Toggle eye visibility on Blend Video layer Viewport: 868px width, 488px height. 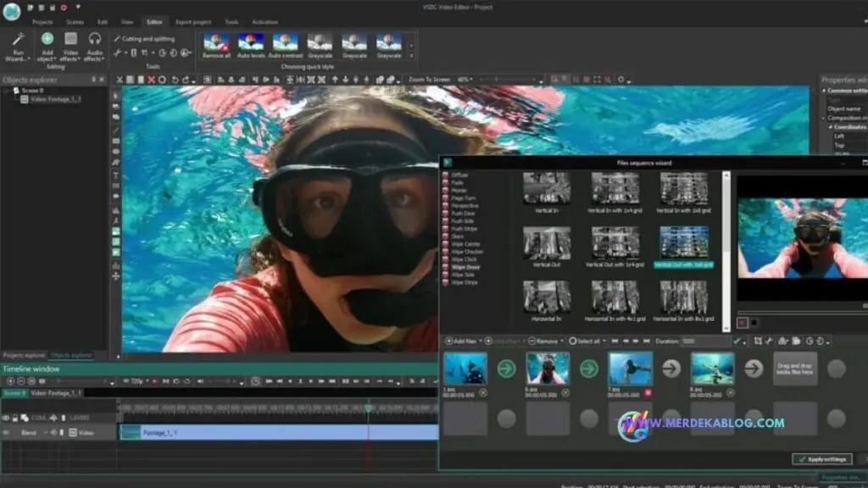[6, 433]
